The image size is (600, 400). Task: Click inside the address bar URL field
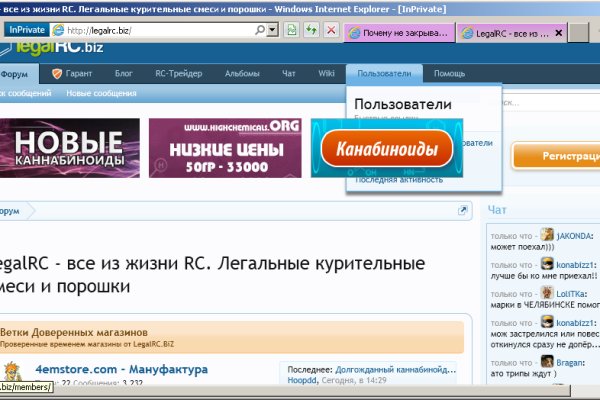click(x=170, y=30)
